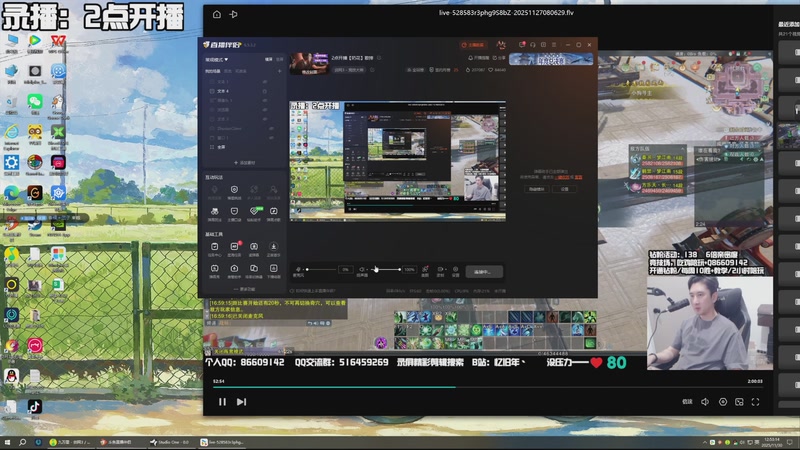Click the 添加素材 add source button

[245, 163]
